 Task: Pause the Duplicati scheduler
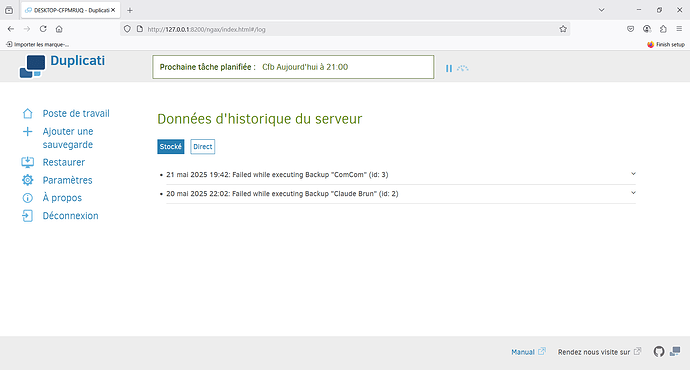pos(448,68)
